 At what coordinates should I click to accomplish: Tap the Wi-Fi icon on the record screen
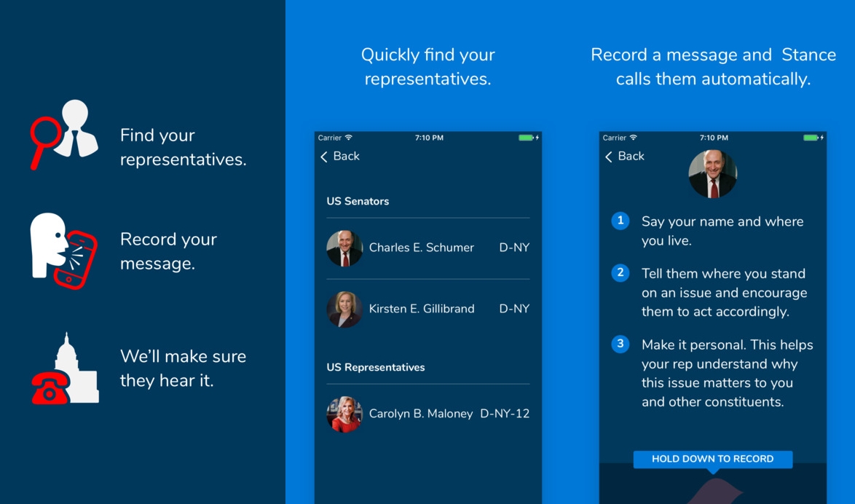point(634,138)
